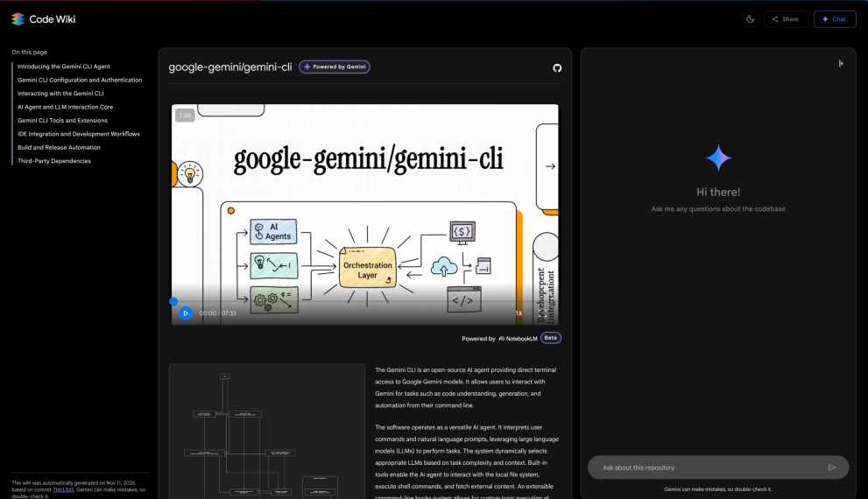Type in Ask about this repository field

tap(709, 467)
